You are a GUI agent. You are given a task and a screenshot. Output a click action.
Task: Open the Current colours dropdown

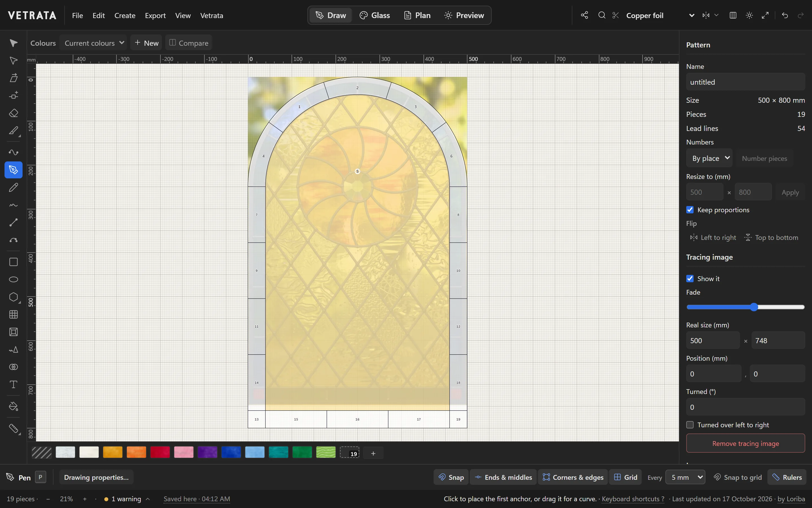(93, 43)
